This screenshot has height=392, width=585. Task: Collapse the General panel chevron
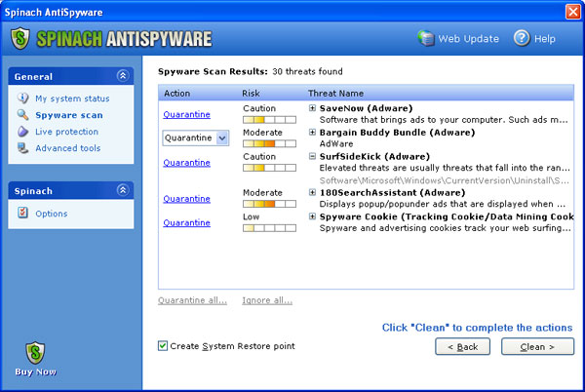(123, 76)
